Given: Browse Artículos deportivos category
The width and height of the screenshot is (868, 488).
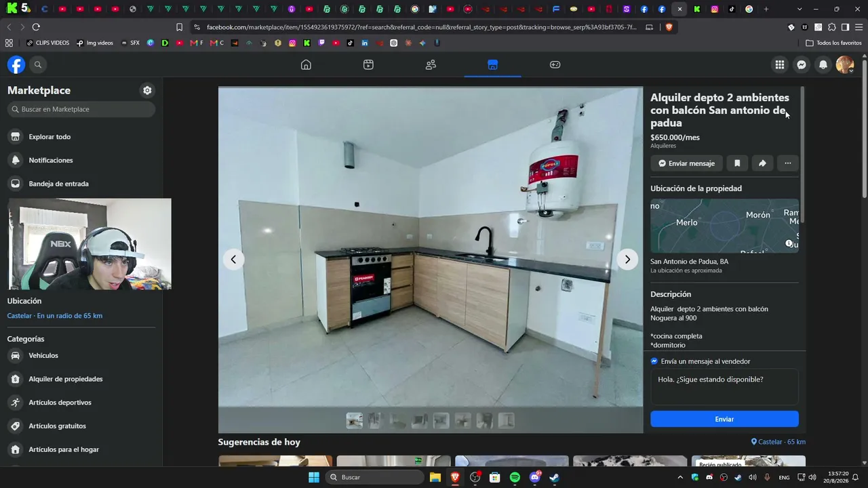Looking at the screenshot, I should pyautogui.click(x=81, y=403).
